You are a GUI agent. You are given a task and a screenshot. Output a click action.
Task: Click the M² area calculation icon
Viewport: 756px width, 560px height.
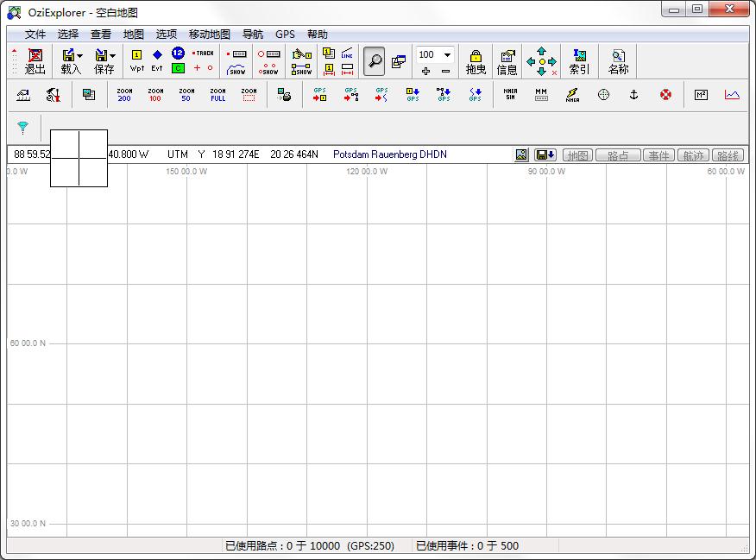[701, 95]
